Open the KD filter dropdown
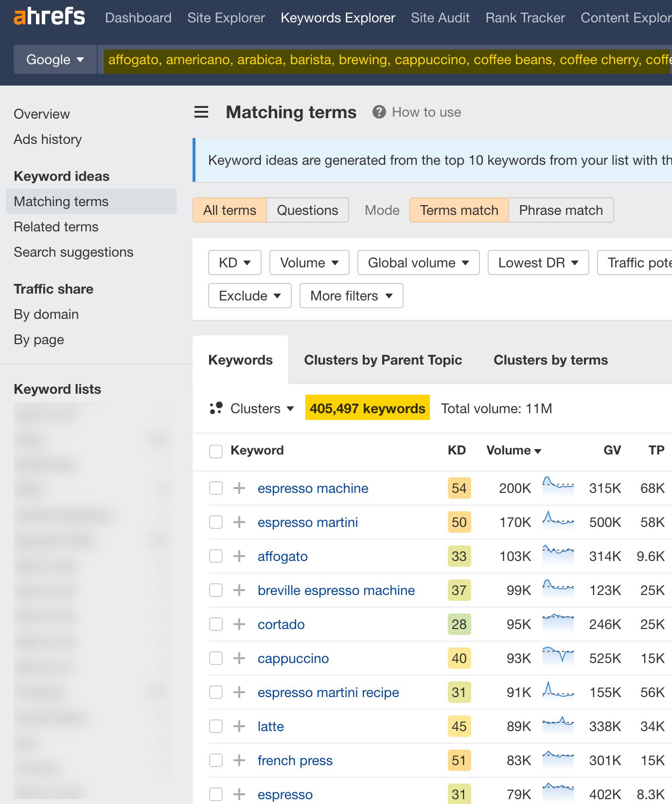This screenshot has height=804, width=672. [x=235, y=262]
